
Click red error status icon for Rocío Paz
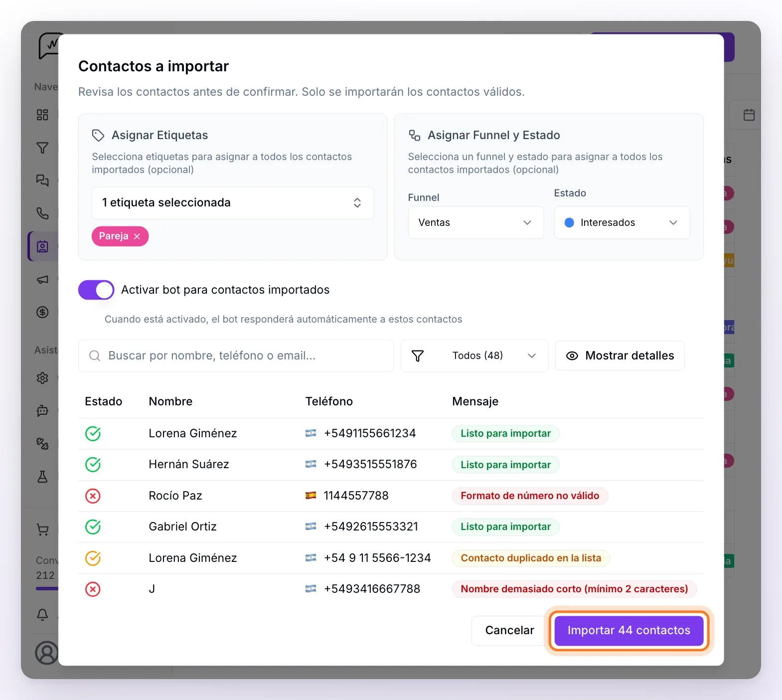click(93, 496)
